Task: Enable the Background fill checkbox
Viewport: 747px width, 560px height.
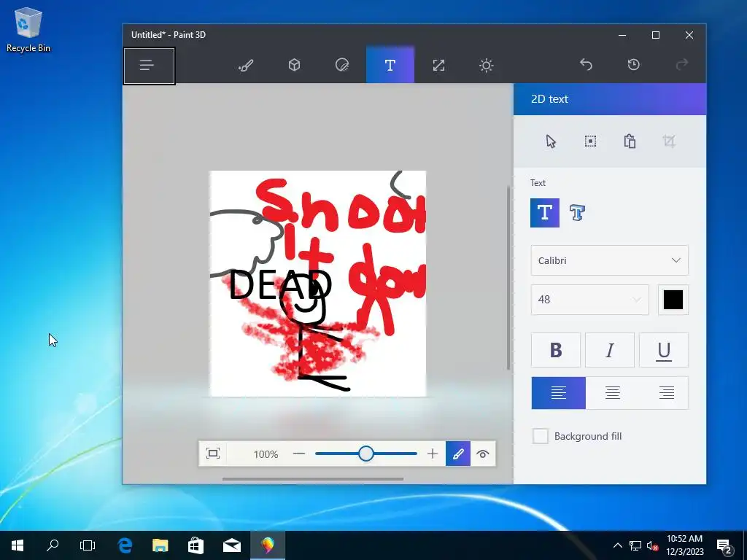Action: tap(541, 436)
